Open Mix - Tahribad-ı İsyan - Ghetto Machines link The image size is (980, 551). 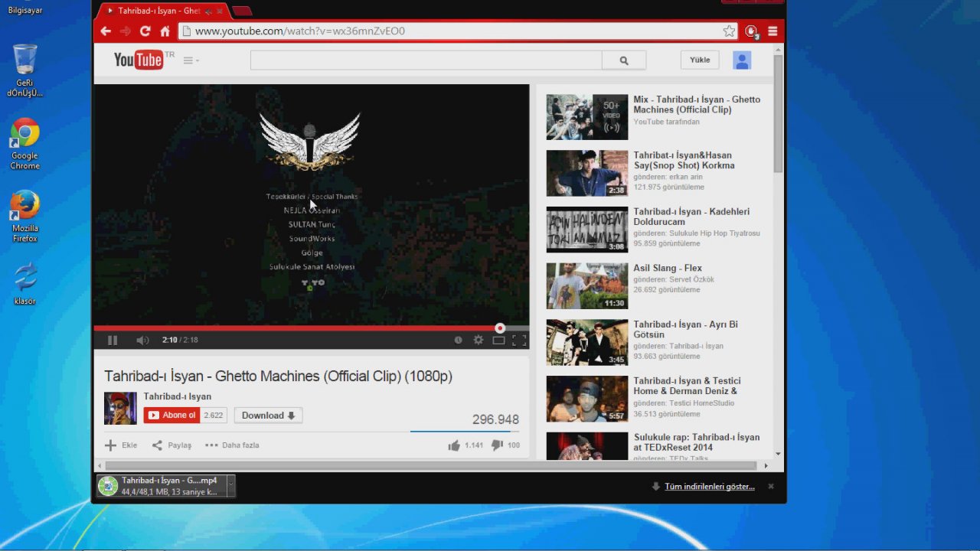coord(697,104)
